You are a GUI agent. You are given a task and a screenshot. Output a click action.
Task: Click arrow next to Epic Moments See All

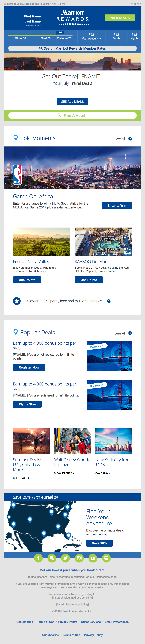[x=130, y=139]
